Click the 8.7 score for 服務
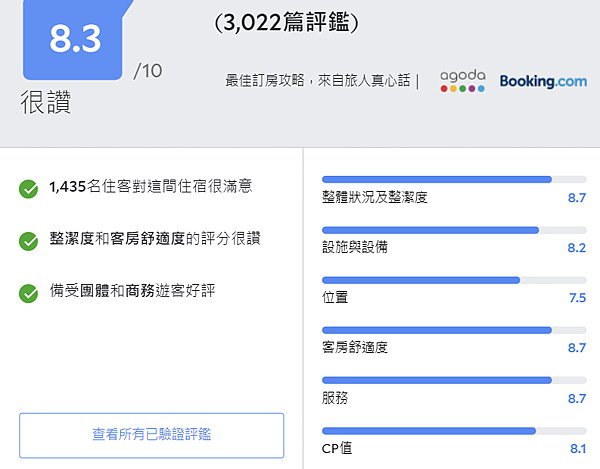 pos(576,398)
